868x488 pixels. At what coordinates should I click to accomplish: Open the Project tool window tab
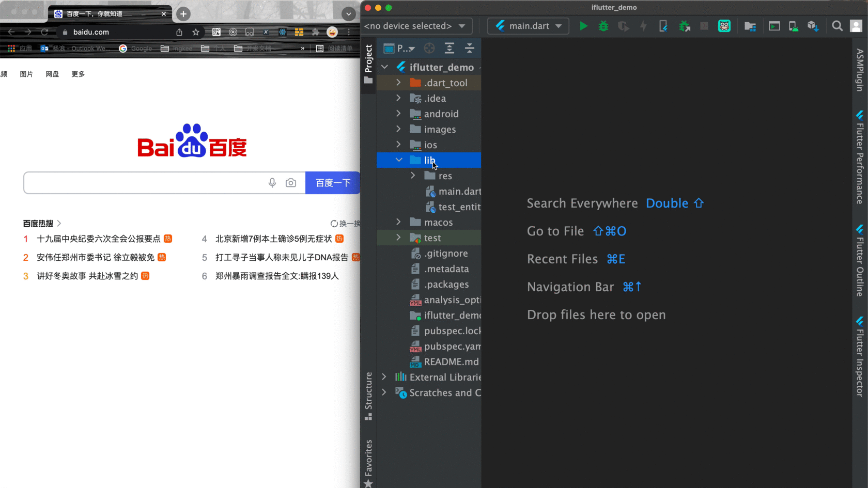368,64
